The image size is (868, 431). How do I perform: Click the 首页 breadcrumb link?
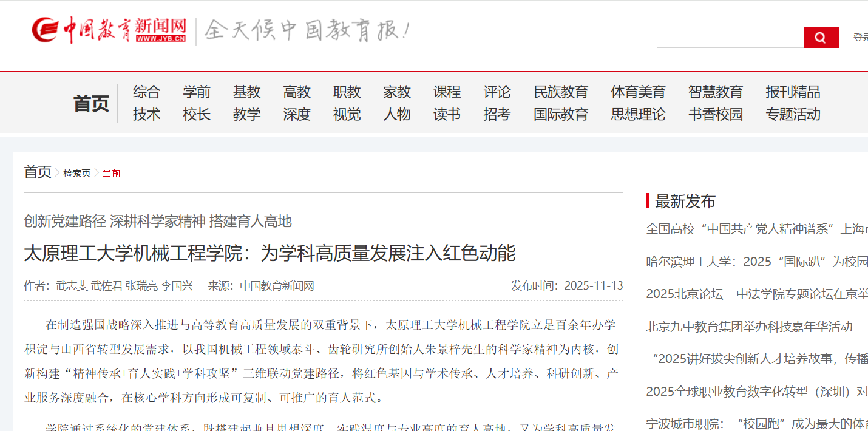(x=38, y=172)
